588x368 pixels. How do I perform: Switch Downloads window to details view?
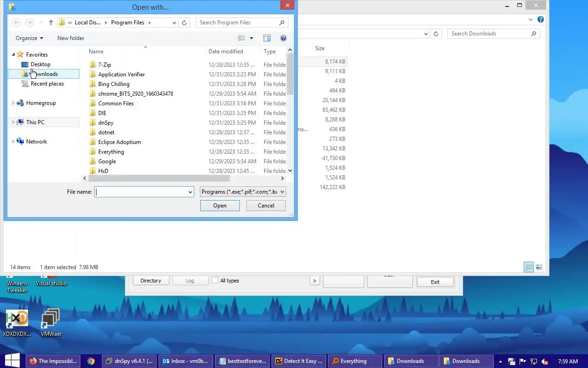click(x=529, y=267)
